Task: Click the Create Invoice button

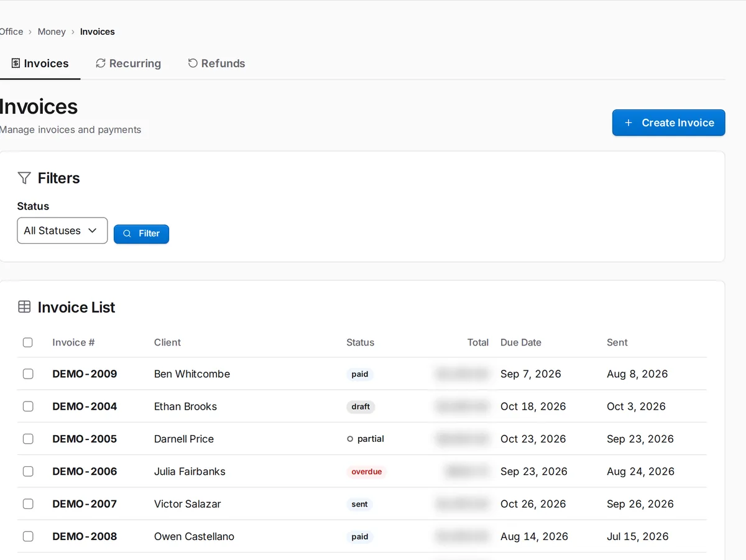Action: (x=668, y=122)
